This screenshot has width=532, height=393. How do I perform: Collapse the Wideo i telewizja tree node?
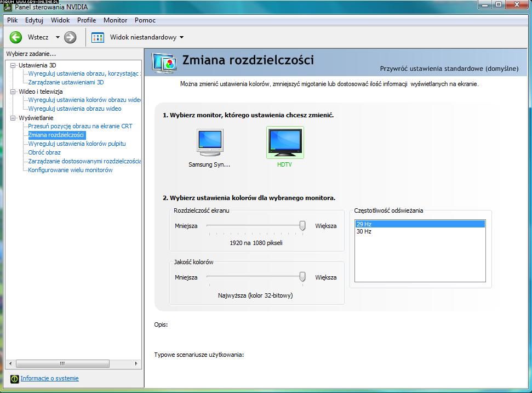[13, 92]
